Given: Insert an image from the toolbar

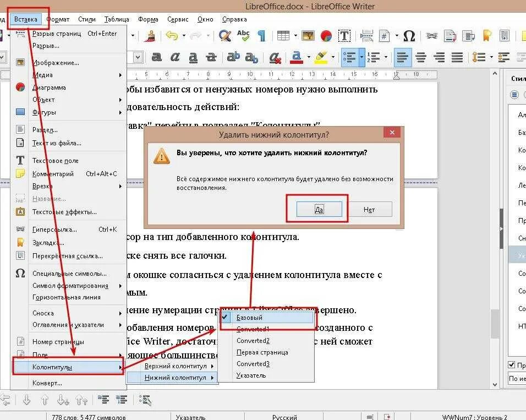Looking at the screenshot, I should [308, 36].
